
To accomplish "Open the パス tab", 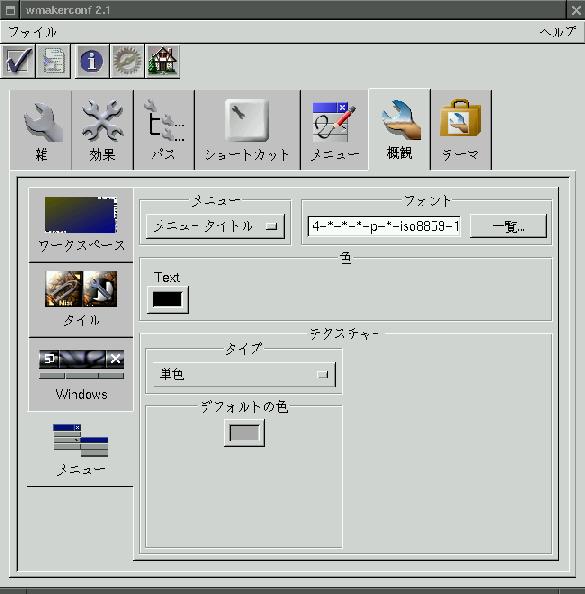I will click(164, 130).
